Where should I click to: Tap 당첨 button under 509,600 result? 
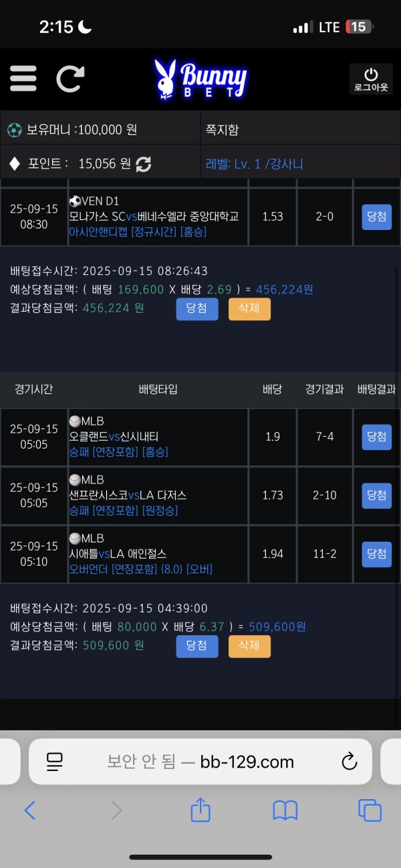[197, 646]
